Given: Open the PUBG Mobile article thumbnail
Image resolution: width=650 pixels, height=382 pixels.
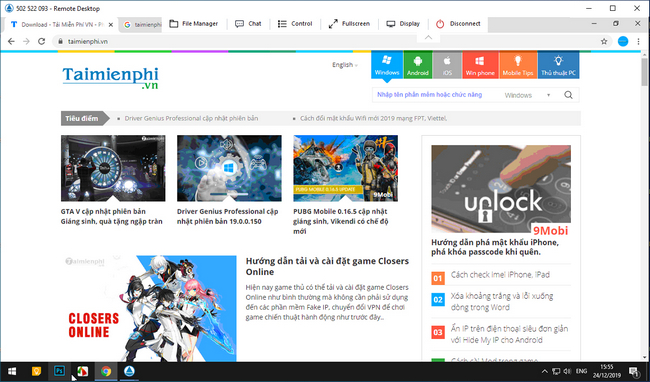Looking at the screenshot, I should point(345,168).
